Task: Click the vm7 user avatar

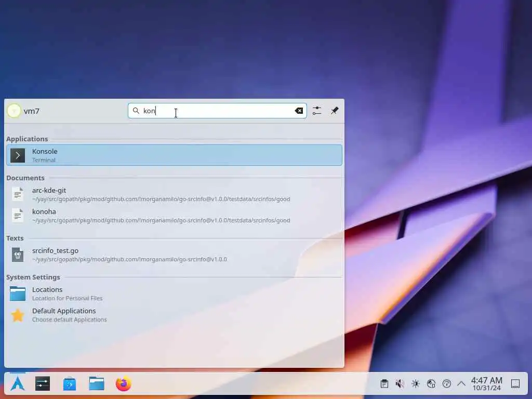Action: (14, 111)
